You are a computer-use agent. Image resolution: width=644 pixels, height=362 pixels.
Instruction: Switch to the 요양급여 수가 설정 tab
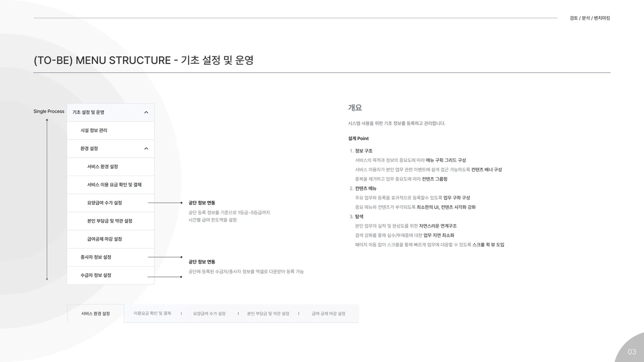209,313
